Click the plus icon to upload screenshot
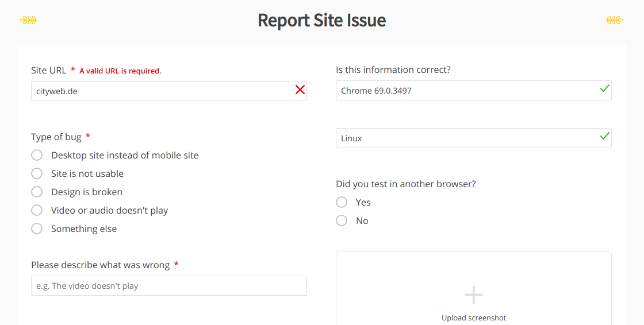The image size is (644, 325). tap(474, 295)
